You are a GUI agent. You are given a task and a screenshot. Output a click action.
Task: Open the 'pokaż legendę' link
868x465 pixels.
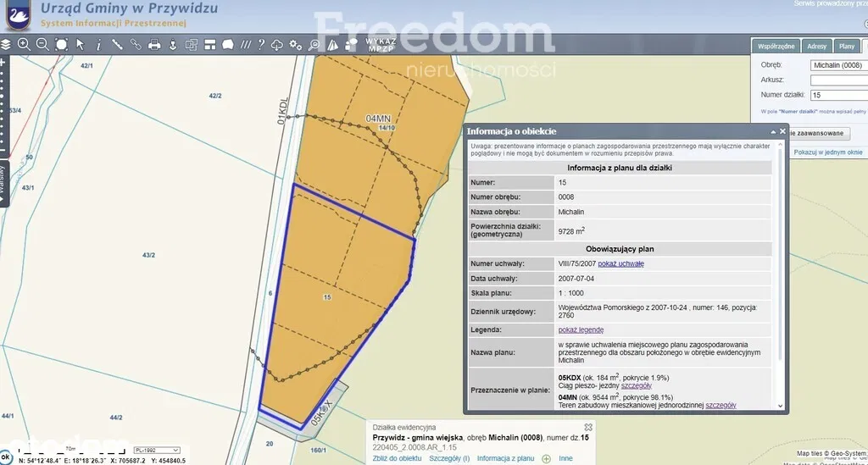point(581,329)
